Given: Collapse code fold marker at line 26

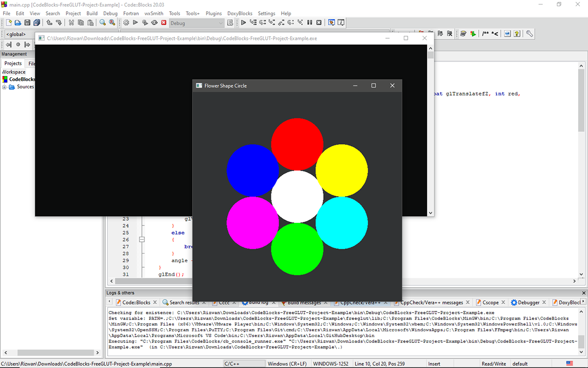Looking at the screenshot, I should click(142, 239).
